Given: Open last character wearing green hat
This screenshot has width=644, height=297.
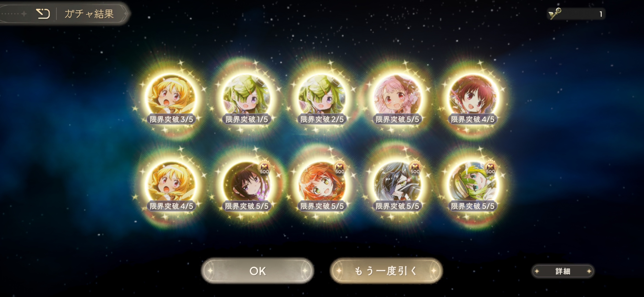Looking at the screenshot, I should (473, 185).
